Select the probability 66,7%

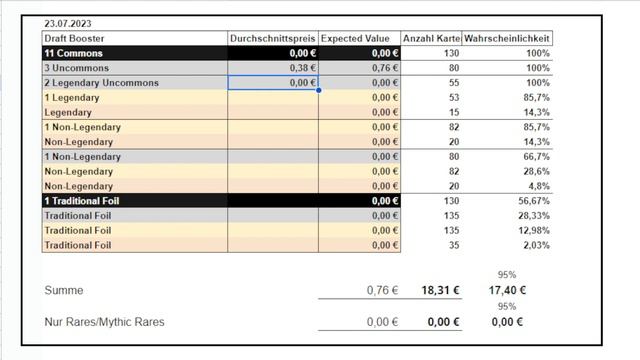tap(536, 157)
